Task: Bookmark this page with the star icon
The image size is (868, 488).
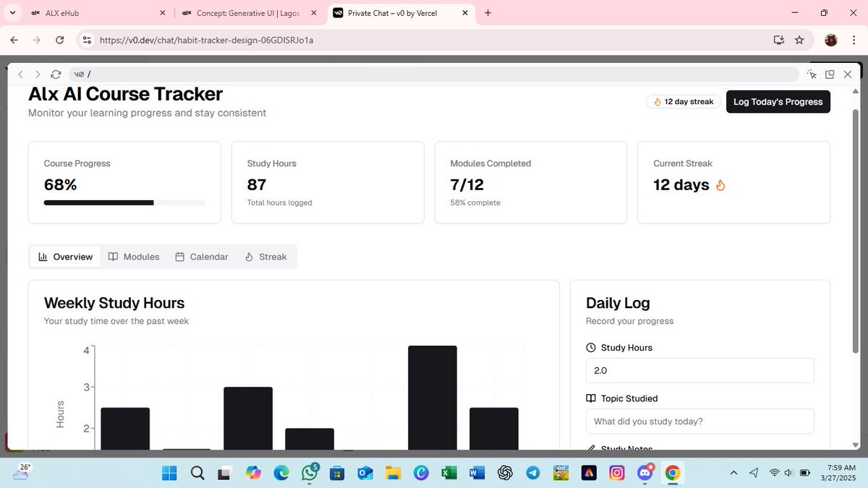Action: (800, 40)
